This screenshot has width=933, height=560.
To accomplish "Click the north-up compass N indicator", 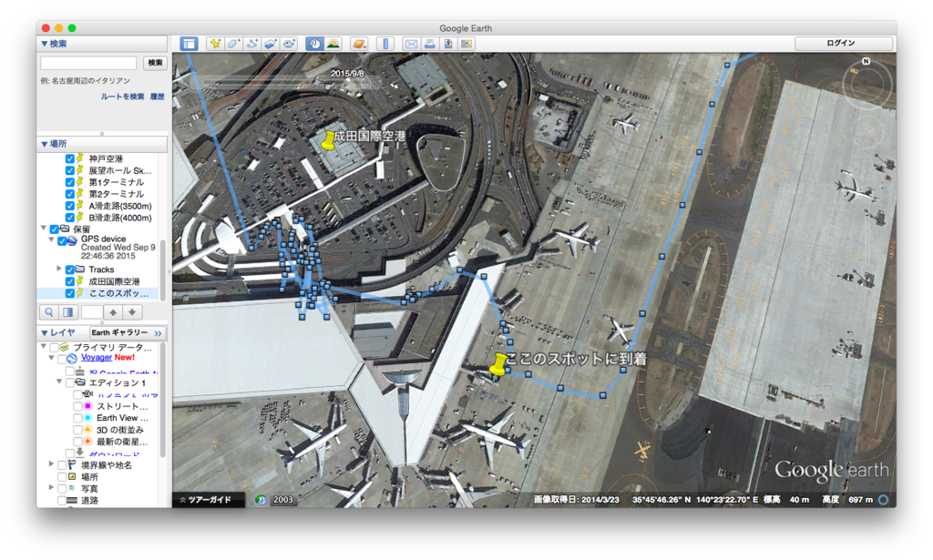I will pos(866,61).
